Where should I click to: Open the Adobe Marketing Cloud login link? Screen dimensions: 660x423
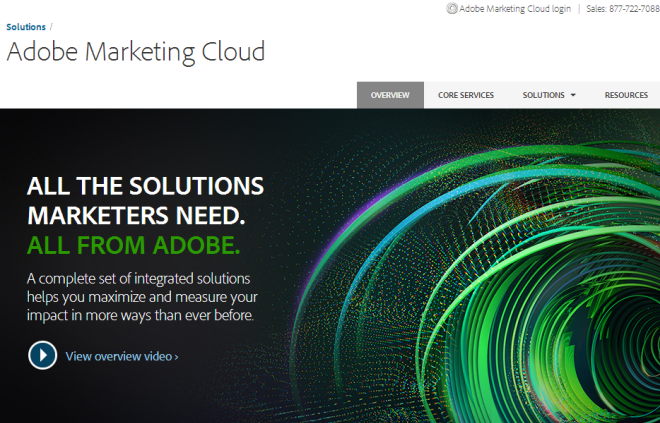tap(515, 9)
